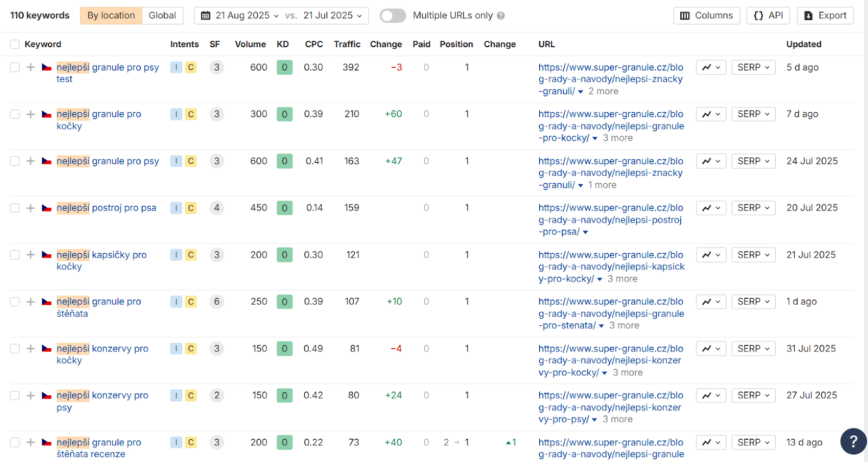Click SERP features count 6 for 'nejlepší granule pro štěňata'
Viewport: 868px width, 462px height.
[x=216, y=301]
